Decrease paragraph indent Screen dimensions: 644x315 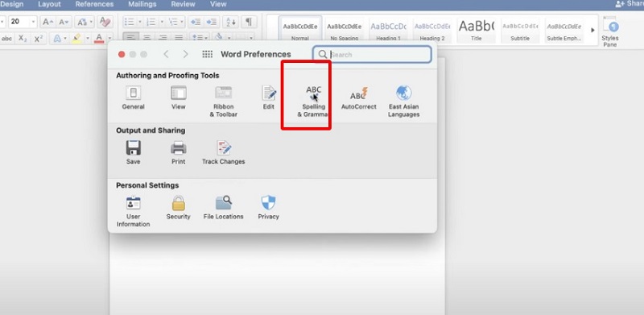tap(196, 22)
